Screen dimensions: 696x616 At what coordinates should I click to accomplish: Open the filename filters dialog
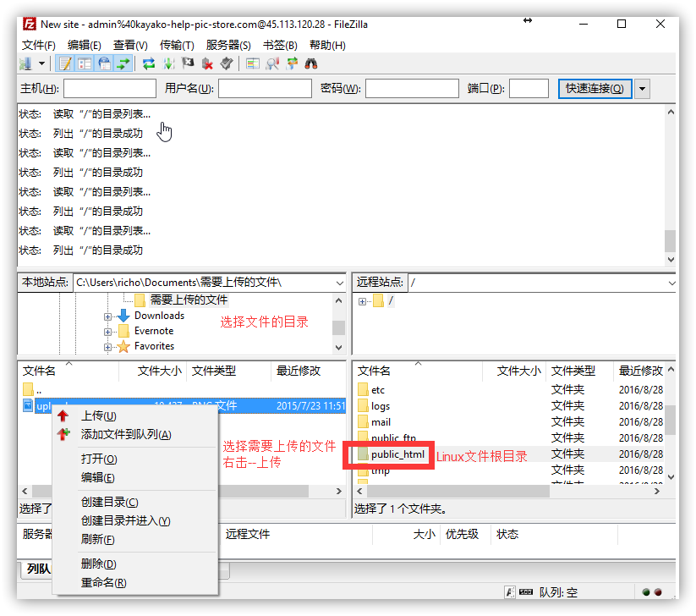point(253,64)
